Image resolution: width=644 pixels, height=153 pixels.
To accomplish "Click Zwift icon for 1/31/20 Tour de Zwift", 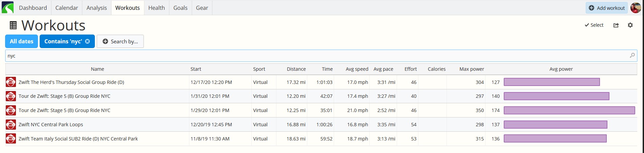I will point(11,96).
